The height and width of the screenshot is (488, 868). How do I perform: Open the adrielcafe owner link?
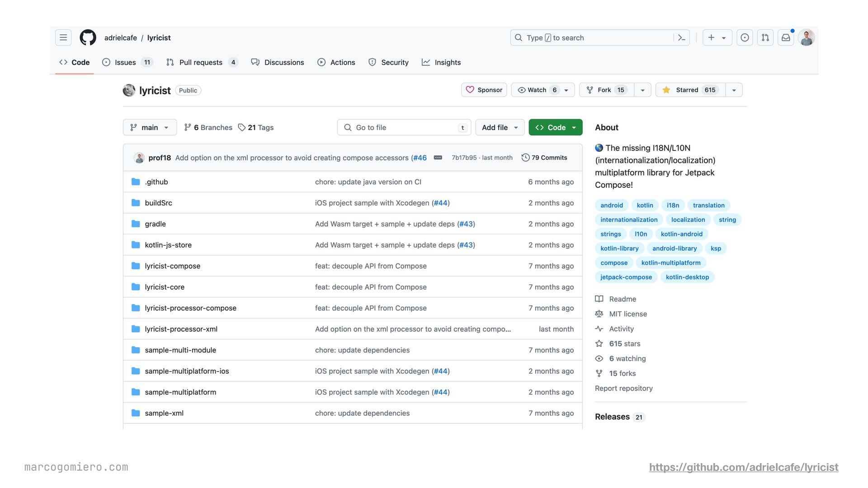pos(121,38)
